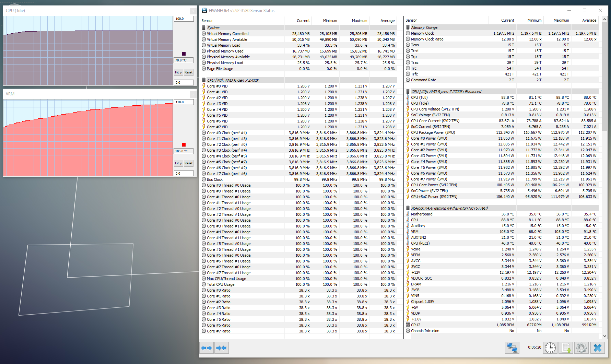Click the thermometer icon beside CPU (Tctl)

click(408, 97)
